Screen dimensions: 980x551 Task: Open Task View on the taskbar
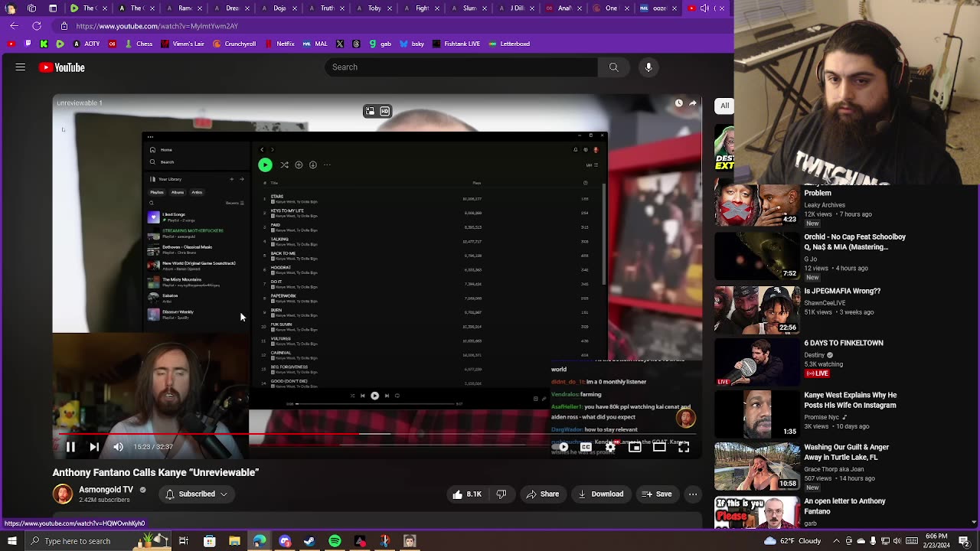click(184, 541)
